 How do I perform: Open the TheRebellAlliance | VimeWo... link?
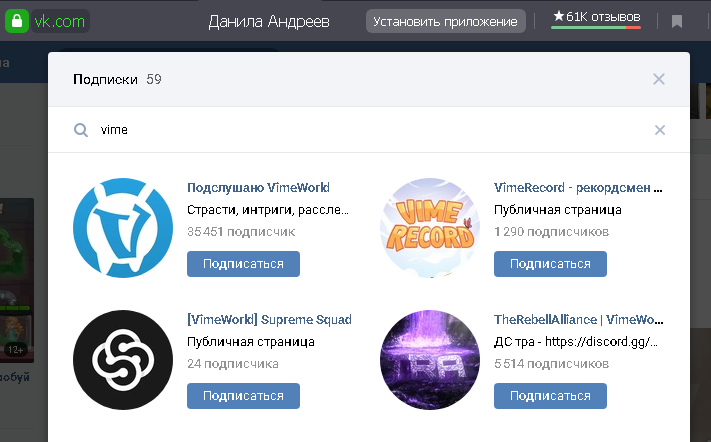pos(579,320)
